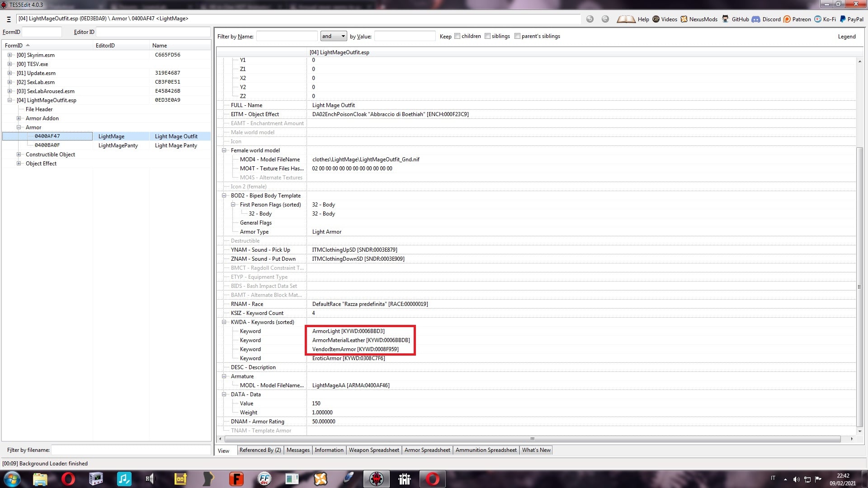
Task: Switch to the Information tab
Action: (x=329, y=450)
